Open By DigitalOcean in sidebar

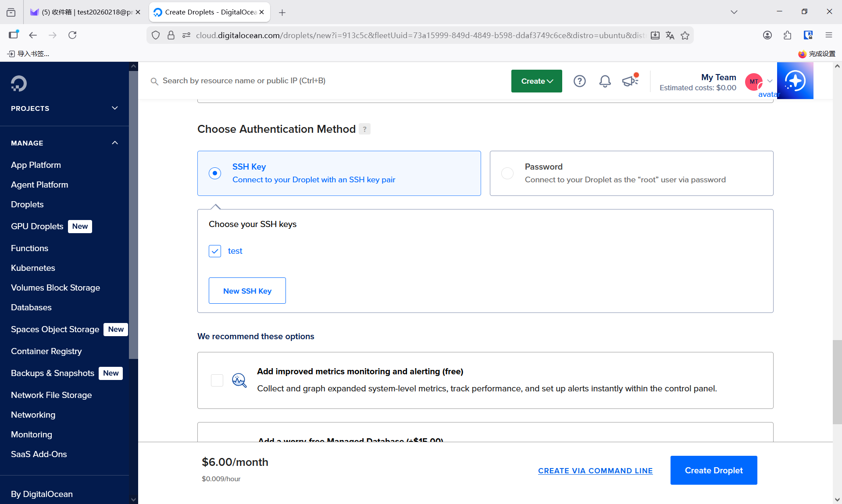pyautogui.click(x=42, y=494)
